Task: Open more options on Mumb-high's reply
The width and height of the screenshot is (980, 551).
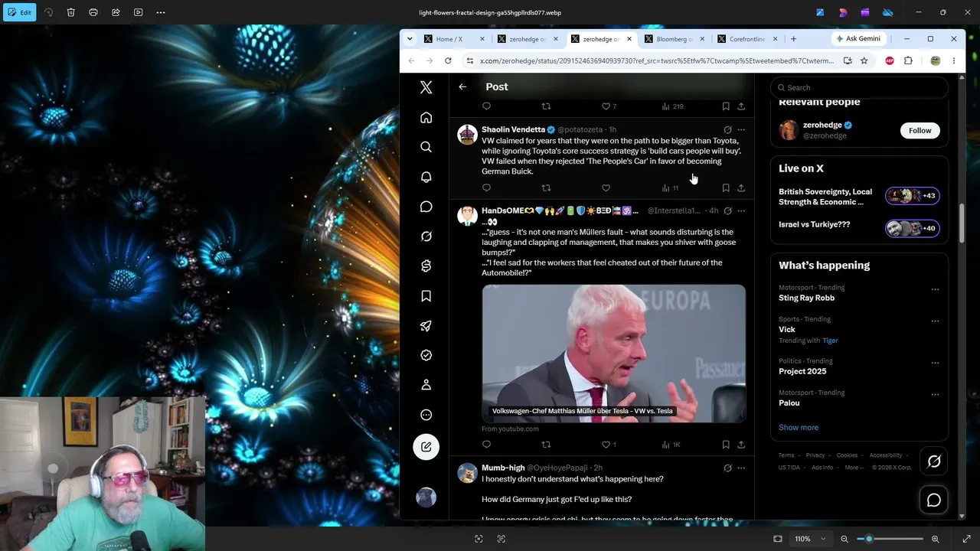Action: (x=741, y=468)
